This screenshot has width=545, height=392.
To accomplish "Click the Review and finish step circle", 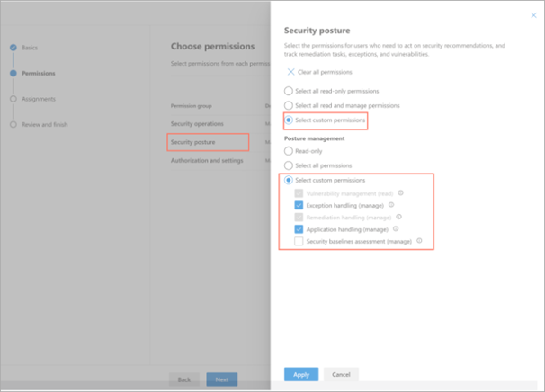I will (13, 124).
